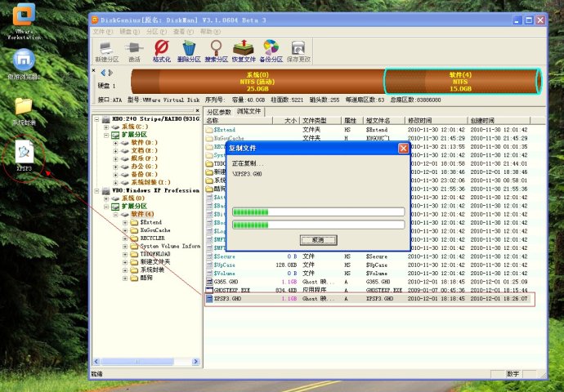Click the tree panel scrollbar left arrow
This screenshot has height=392, width=564.
click(x=96, y=362)
